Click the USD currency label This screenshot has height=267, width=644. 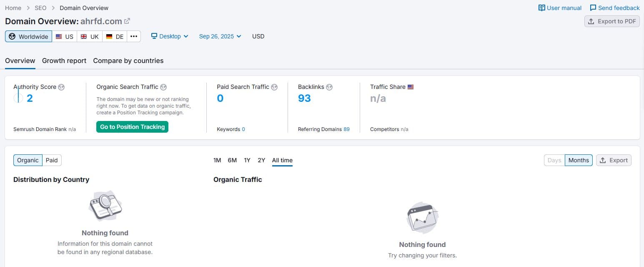coord(258,36)
